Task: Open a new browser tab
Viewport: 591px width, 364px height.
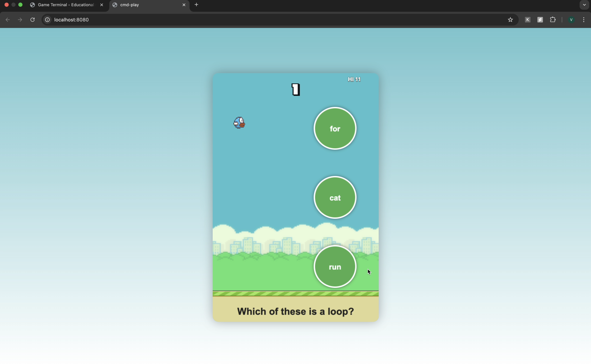Action: coord(196,5)
